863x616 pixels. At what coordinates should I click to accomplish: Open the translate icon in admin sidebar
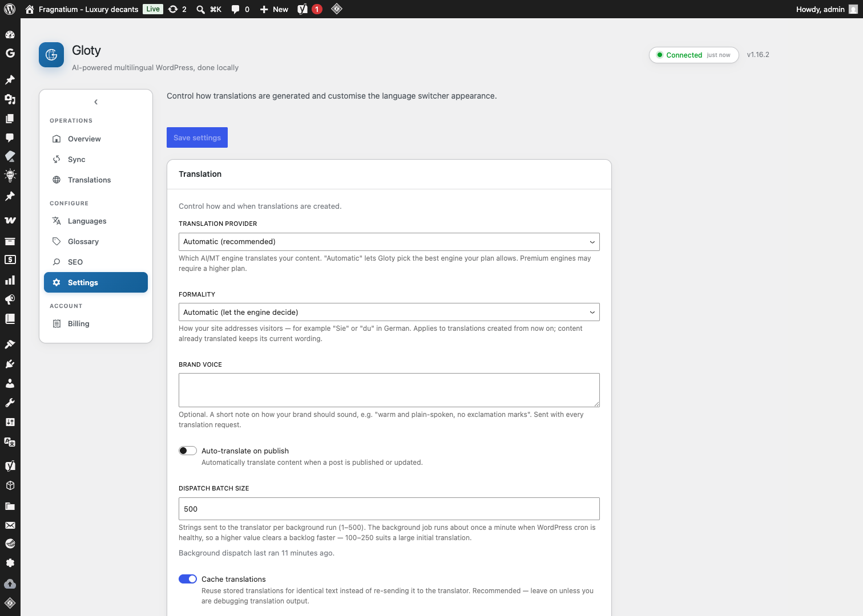point(10,442)
